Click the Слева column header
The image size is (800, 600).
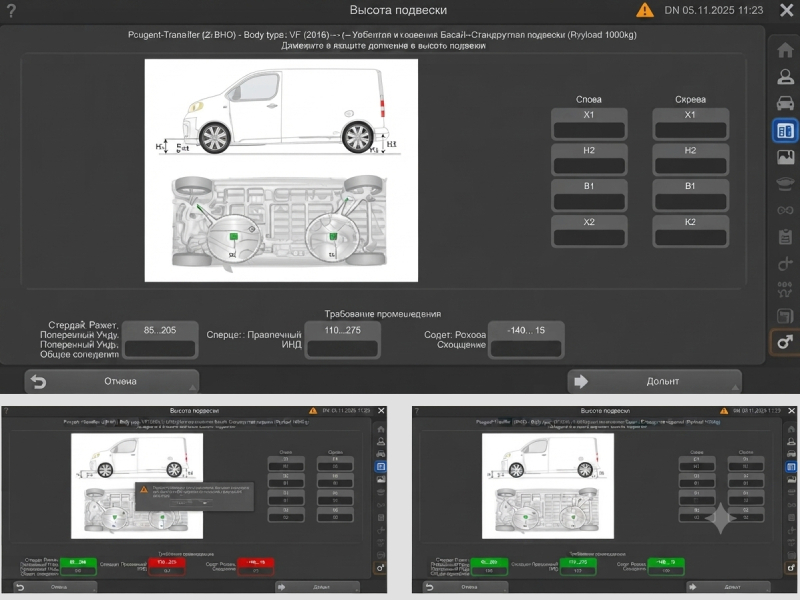589,99
